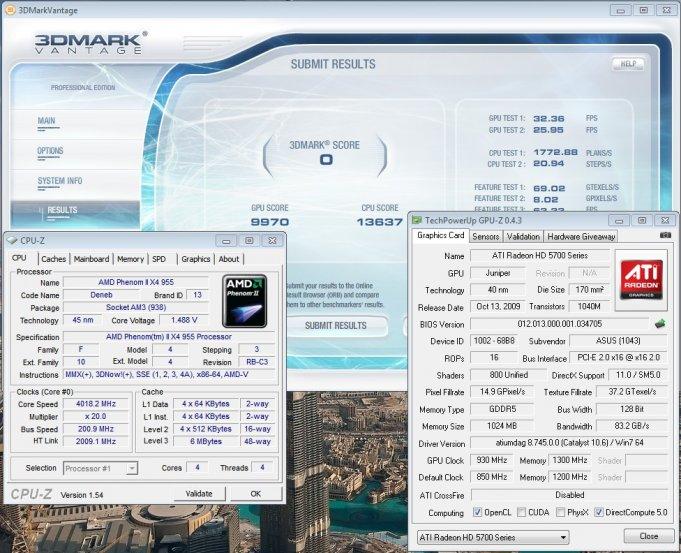Open the ATI Radeon HD 5700 Series dropdown
The image size is (681, 553).
(x=491, y=537)
